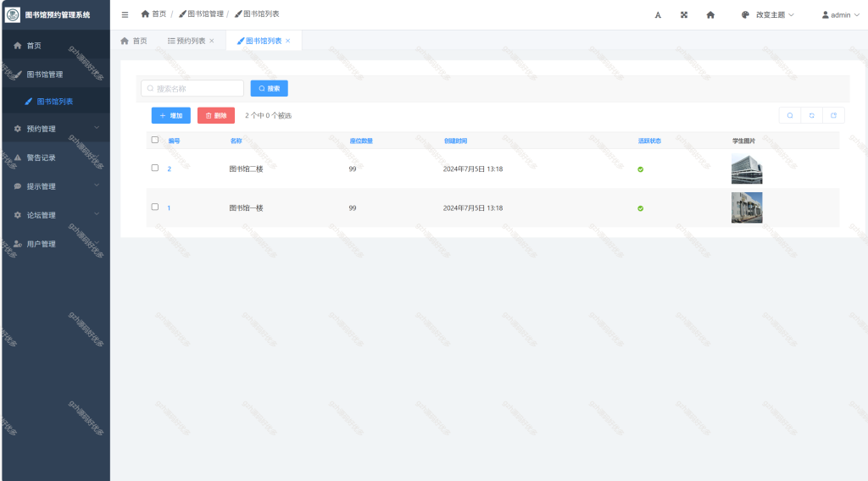Open the record ID link 1
The image size is (868, 481).
(x=169, y=208)
